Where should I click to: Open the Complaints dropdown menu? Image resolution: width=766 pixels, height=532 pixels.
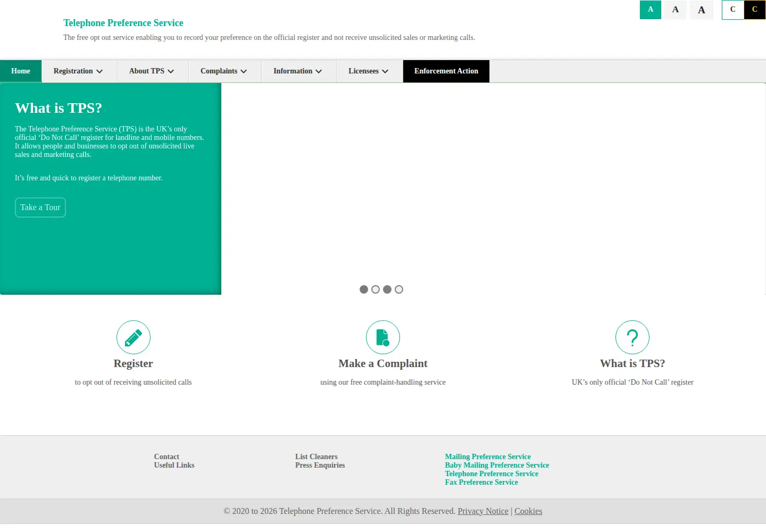point(224,71)
